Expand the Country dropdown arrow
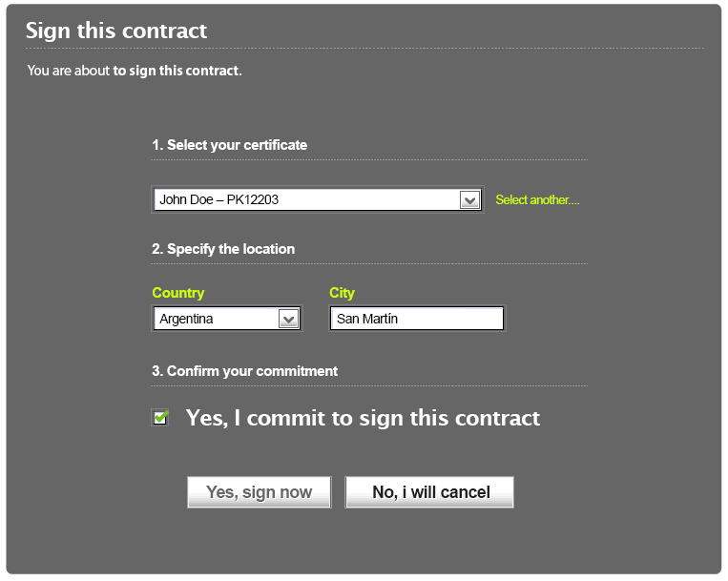The width and height of the screenshot is (728, 581). (288, 319)
